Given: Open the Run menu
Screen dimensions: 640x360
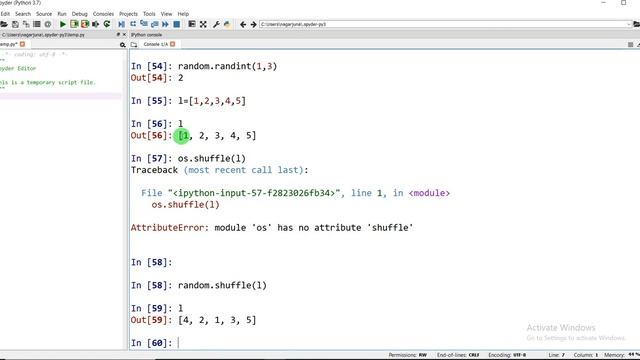Looking at the screenshot, I should 62,14.
